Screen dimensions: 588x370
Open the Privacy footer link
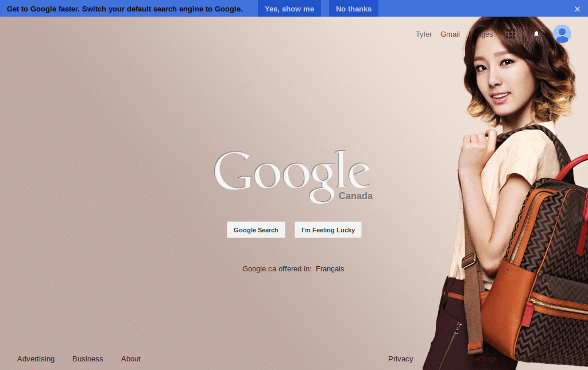[x=400, y=359]
